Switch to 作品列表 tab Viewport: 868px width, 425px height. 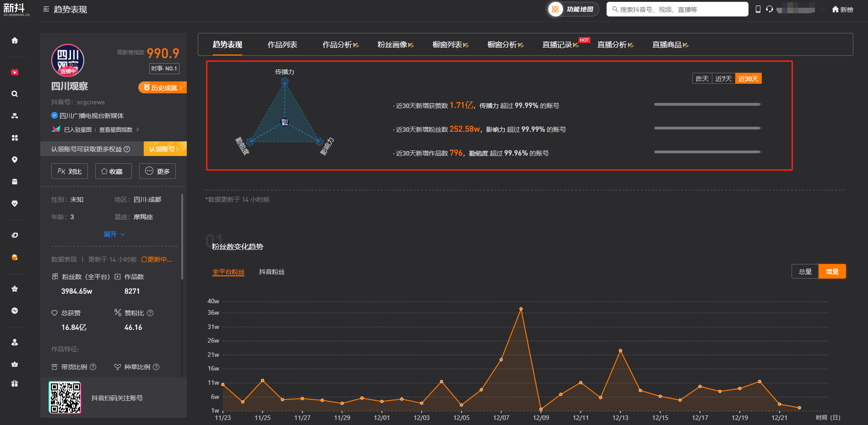click(x=282, y=45)
